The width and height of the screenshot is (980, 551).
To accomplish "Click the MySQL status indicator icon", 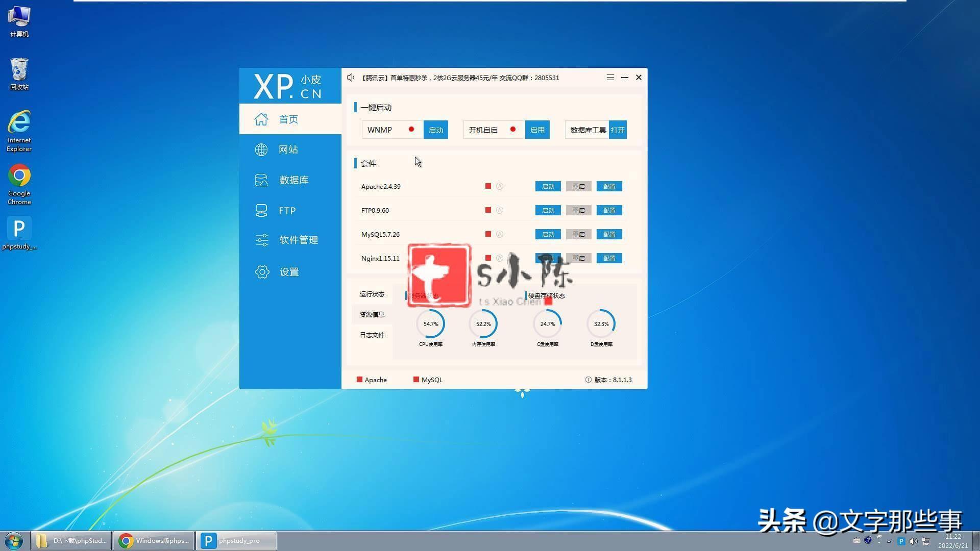I will [415, 380].
